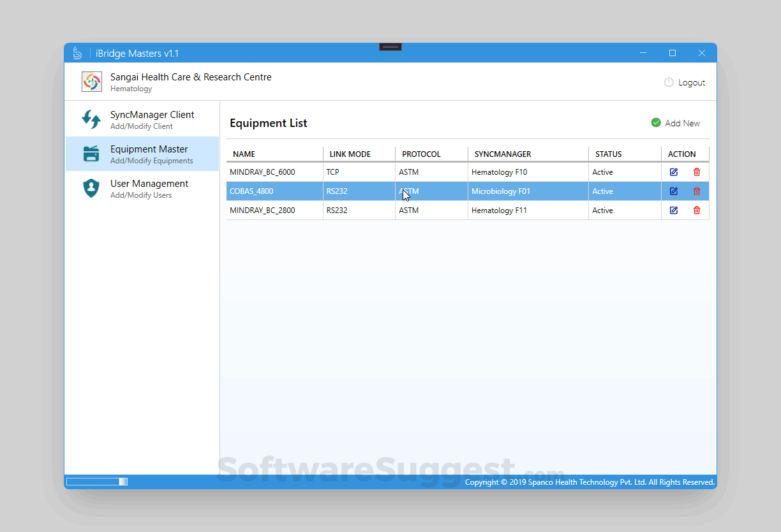Go to User Management menu item
Viewport: 781px width, 532px height.
click(149, 188)
